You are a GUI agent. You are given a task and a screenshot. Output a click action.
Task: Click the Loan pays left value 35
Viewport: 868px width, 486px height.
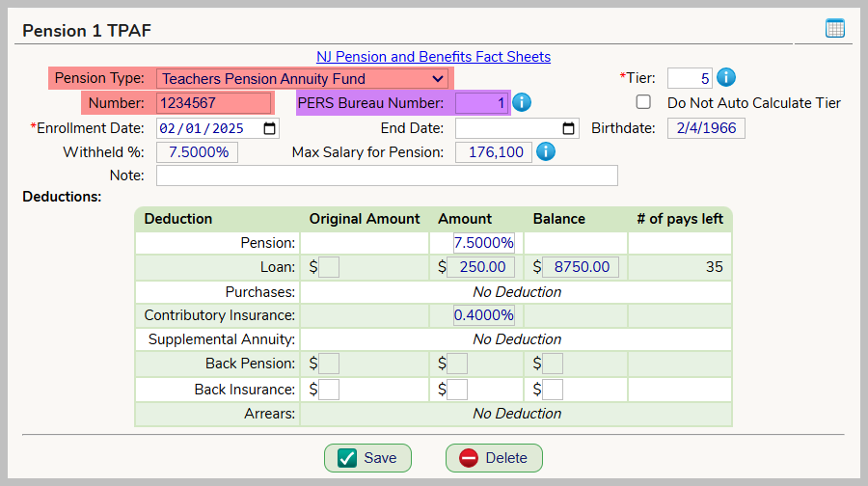click(714, 267)
